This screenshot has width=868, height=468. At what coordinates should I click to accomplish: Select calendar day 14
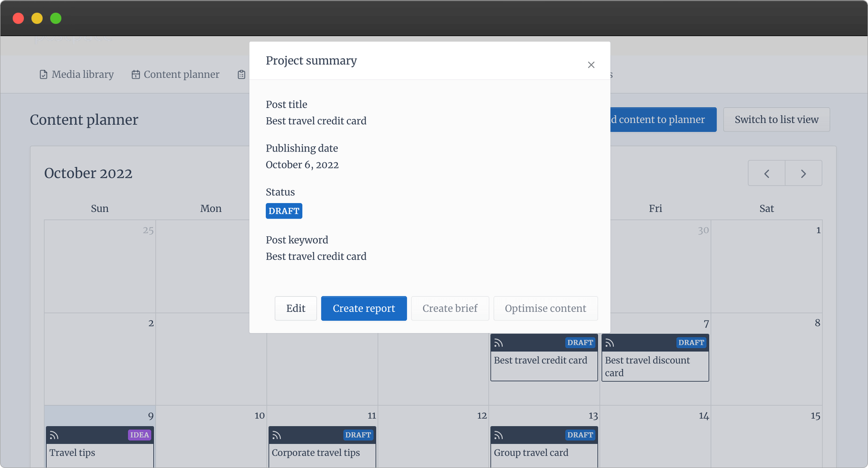tap(703, 415)
